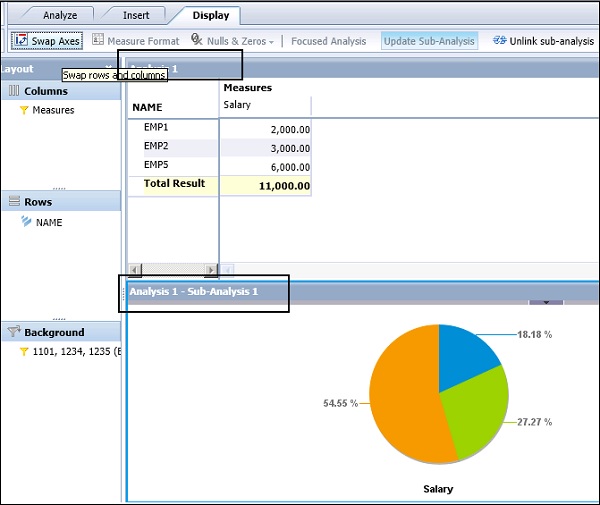The width and height of the screenshot is (600, 505).
Task: Switch to the Analyze tab
Action: pos(60,15)
